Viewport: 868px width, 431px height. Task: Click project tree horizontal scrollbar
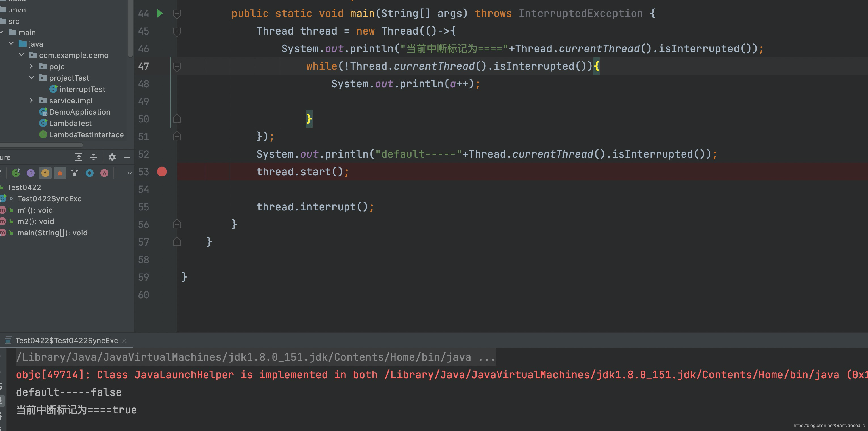point(41,145)
